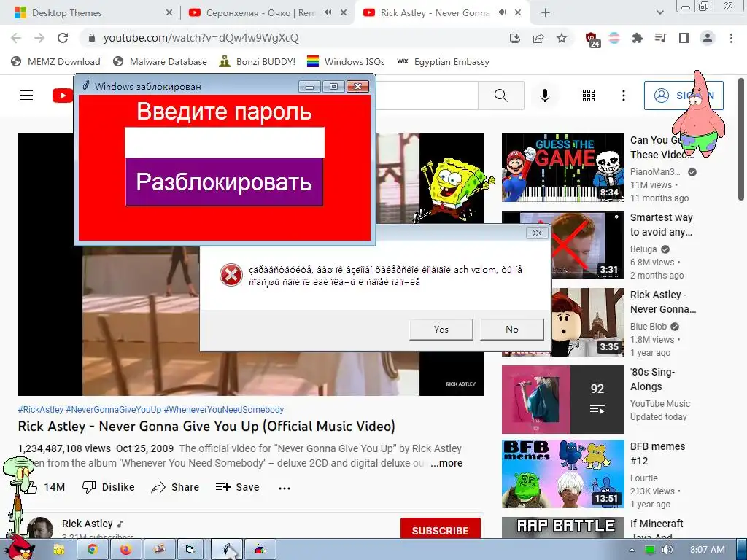Click the password field in the lock window

[x=225, y=142]
